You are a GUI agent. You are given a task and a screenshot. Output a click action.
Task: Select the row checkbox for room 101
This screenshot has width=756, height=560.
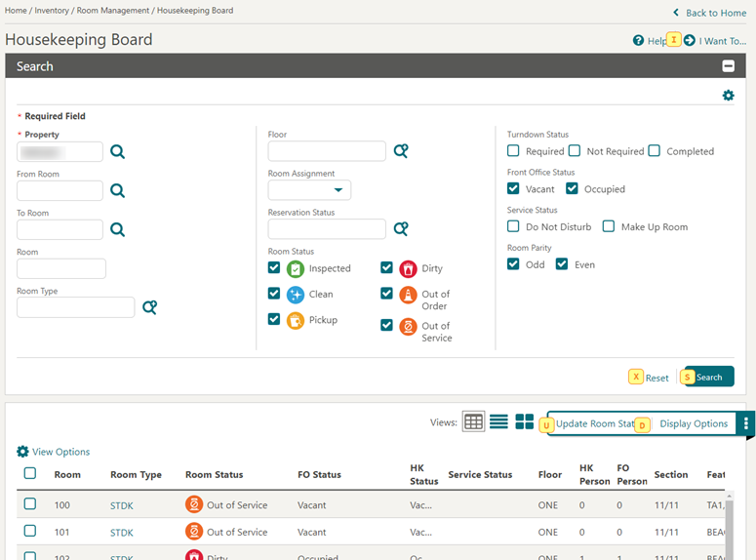pos(30,531)
